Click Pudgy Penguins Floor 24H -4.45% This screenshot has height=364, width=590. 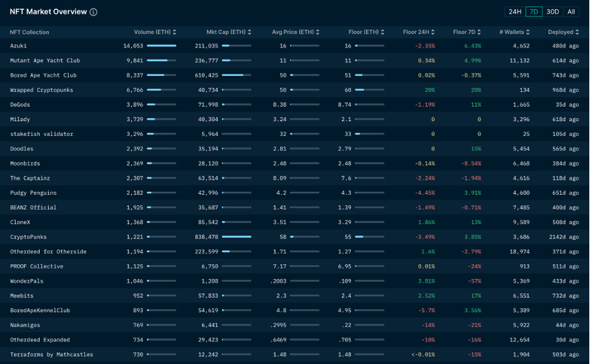425,193
